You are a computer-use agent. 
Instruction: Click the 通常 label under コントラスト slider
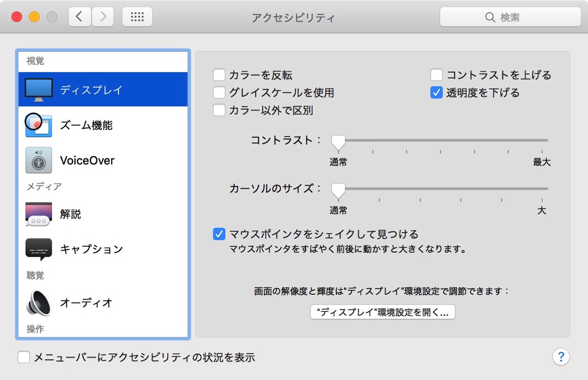pyautogui.click(x=338, y=162)
